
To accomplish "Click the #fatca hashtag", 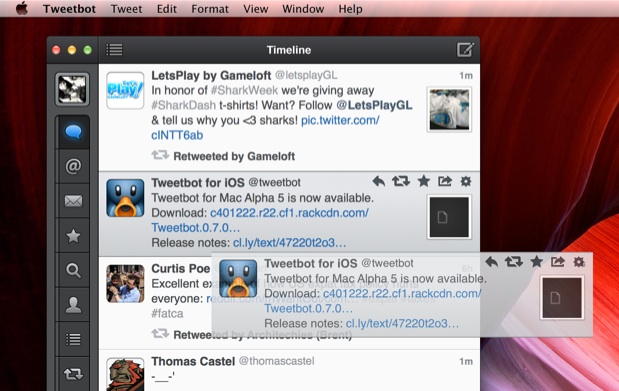I will (167, 314).
